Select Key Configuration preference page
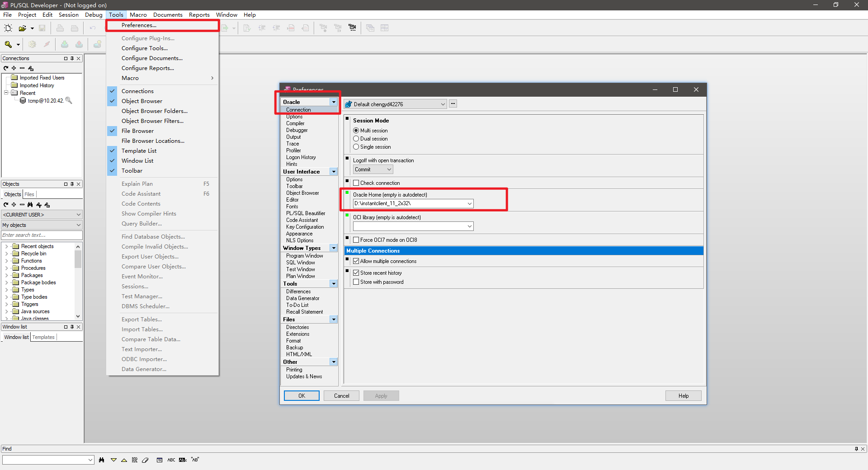Viewport: 868px width, 470px height. click(305, 227)
